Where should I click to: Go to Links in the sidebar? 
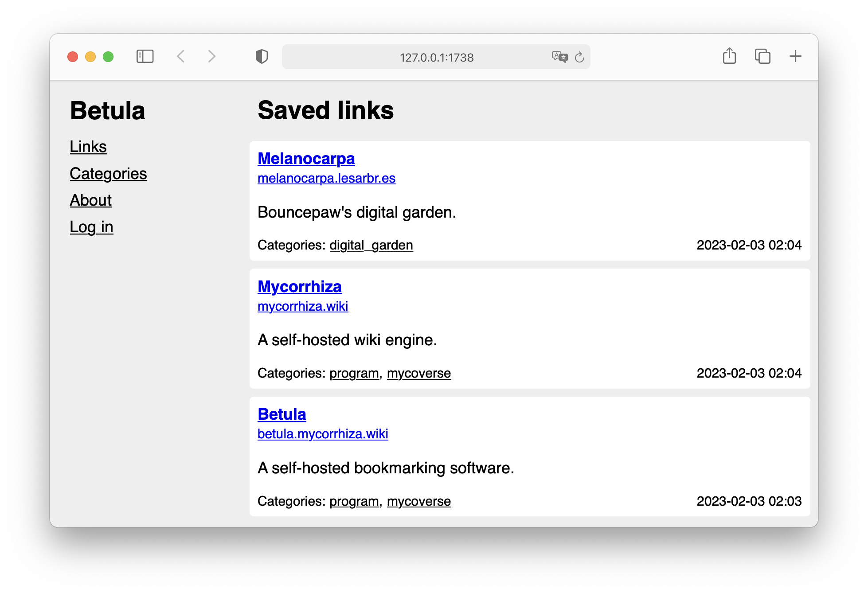coord(88,147)
